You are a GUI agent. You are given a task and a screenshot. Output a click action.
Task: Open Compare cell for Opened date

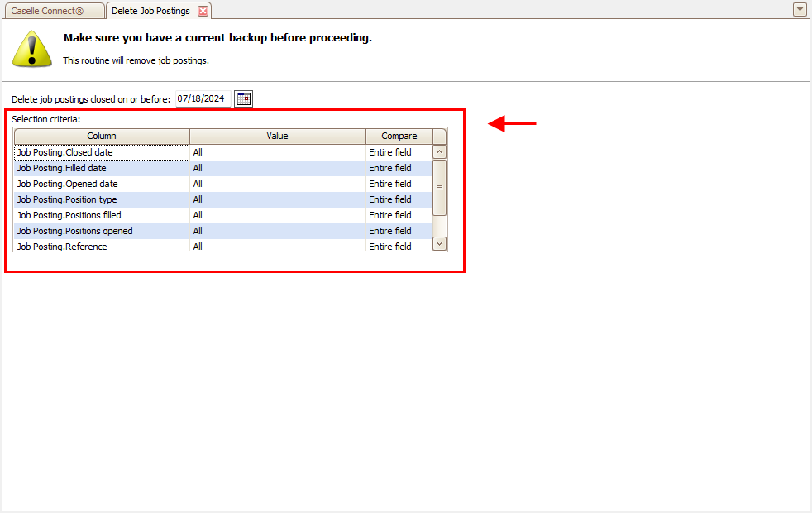coord(399,184)
